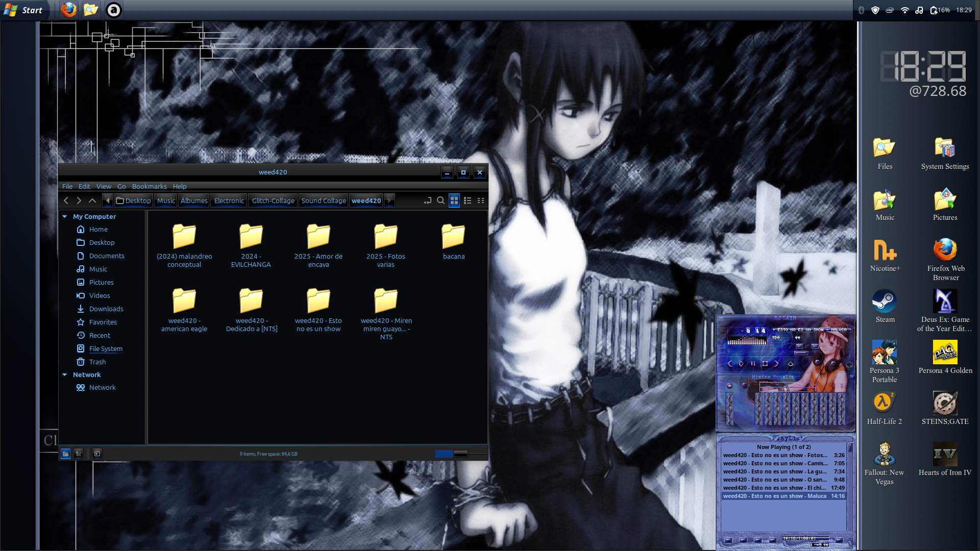Switch to icon view
This screenshot has height=551, width=980.
click(x=454, y=201)
